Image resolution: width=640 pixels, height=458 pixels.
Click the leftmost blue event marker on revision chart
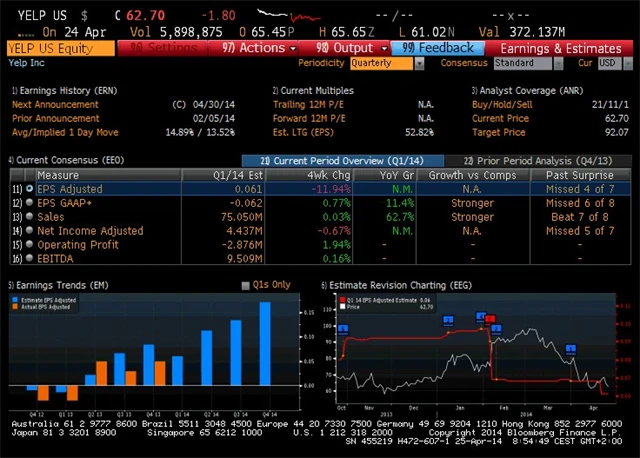point(343,329)
